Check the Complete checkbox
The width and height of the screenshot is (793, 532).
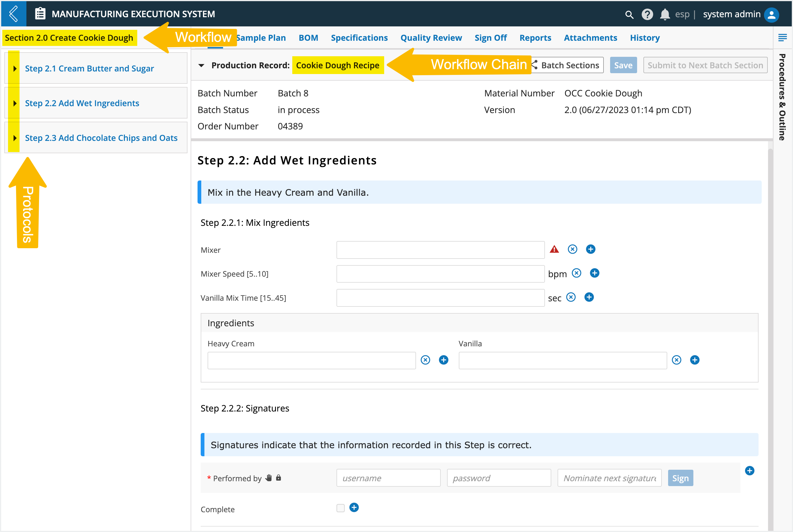(341, 508)
